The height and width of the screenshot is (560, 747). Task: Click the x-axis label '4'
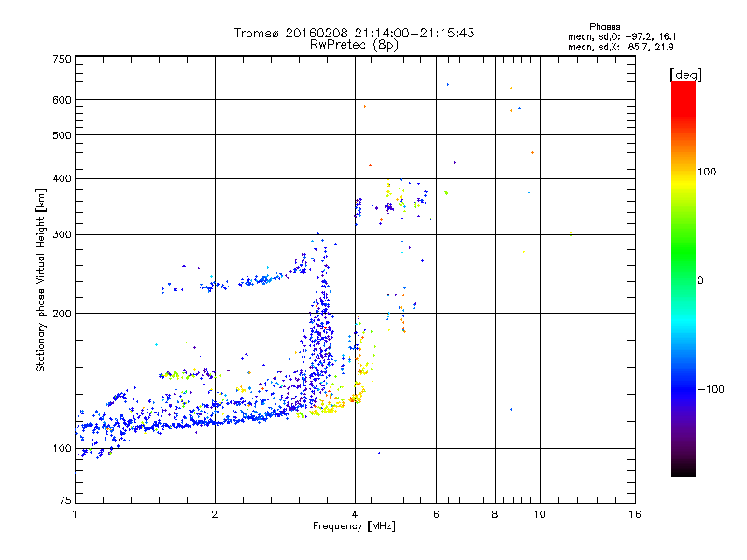[355, 514]
